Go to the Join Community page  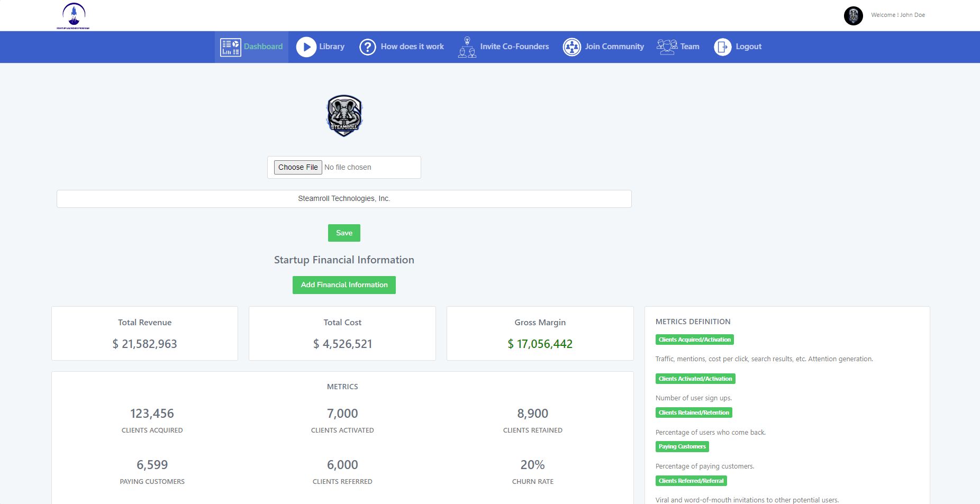point(614,47)
